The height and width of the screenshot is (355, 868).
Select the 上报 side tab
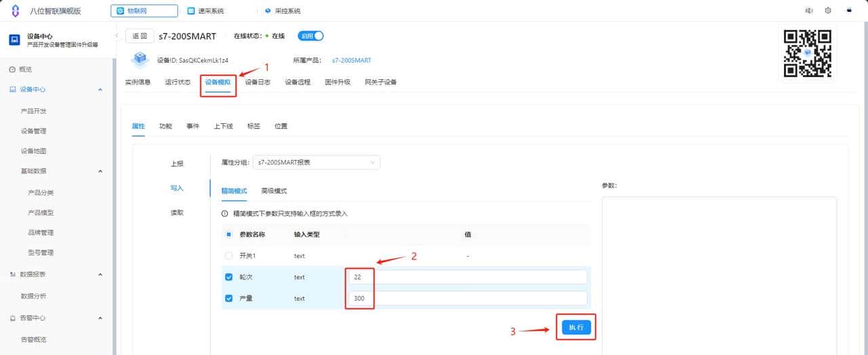pos(176,164)
